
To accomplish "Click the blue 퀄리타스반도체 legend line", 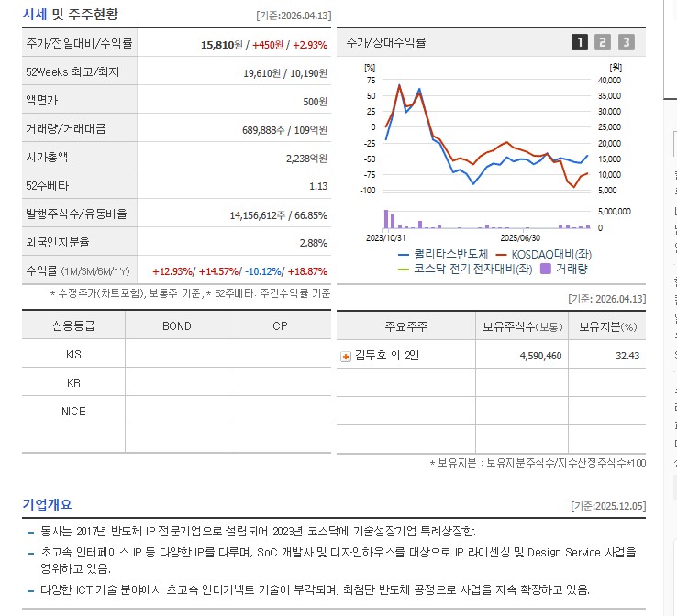I will click(404, 255).
